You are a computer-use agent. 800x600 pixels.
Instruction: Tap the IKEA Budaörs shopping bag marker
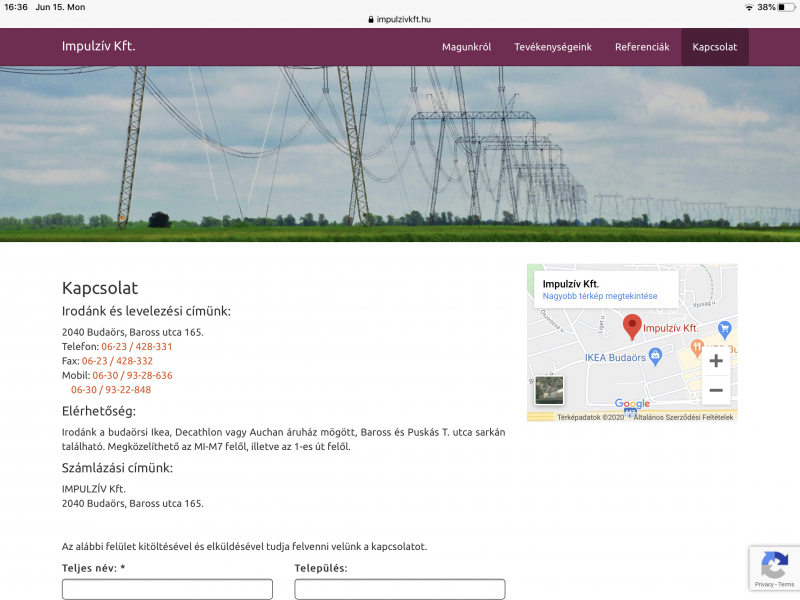point(655,355)
